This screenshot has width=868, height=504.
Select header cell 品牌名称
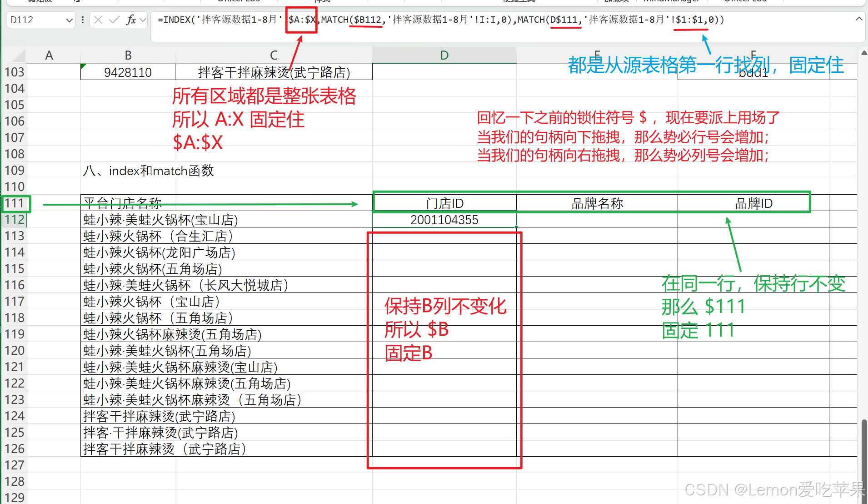click(x=597, y=203)
